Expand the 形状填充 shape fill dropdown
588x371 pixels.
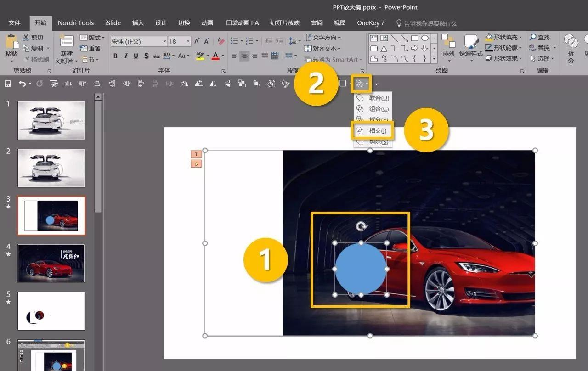point(520,37)
